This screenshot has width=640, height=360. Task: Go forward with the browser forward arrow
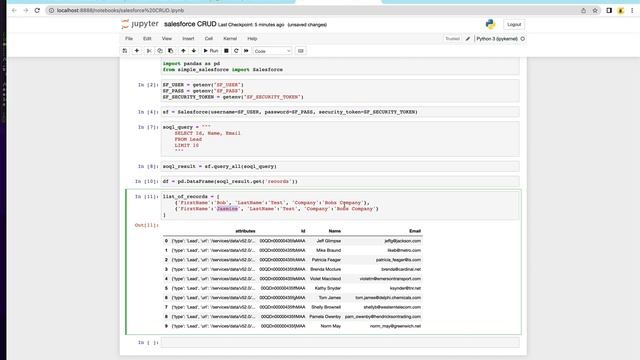(x=26, y=10)
